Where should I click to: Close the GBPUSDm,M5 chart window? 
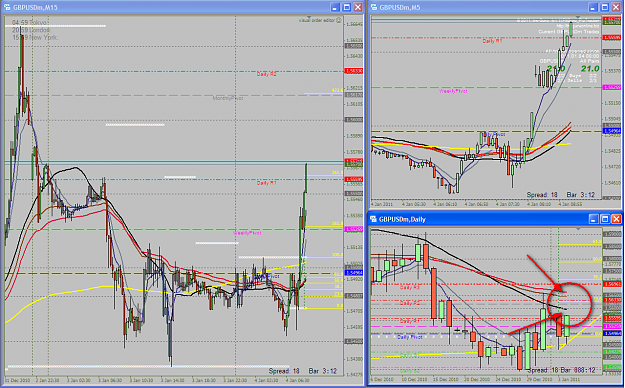click(616, 7)
